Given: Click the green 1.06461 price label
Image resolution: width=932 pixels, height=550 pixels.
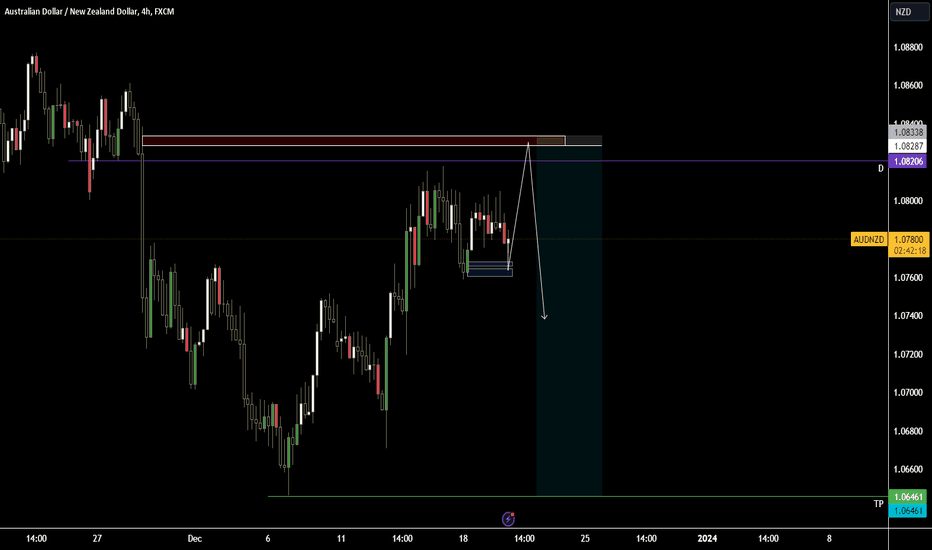Looking at the screenshot, I should [908, 496].
